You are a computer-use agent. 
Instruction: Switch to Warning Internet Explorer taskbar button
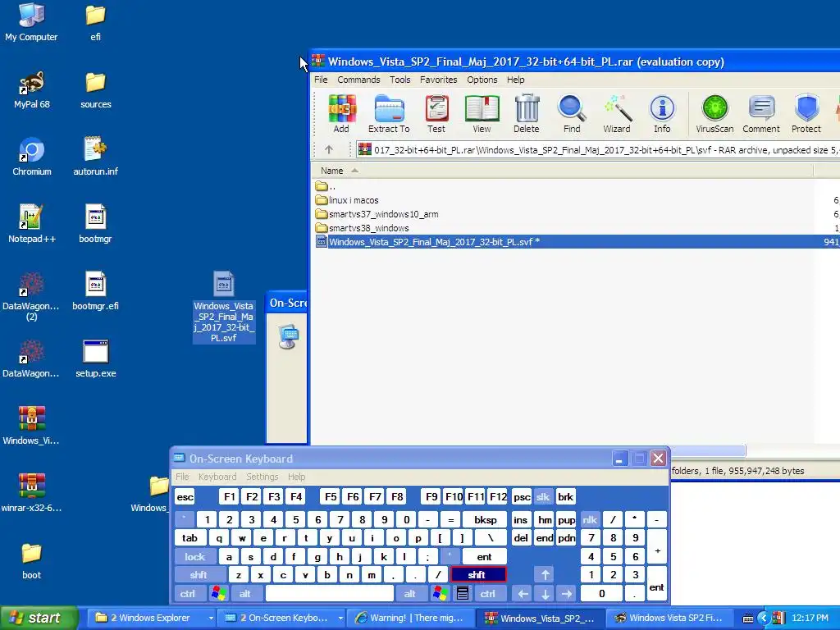[411, 618]
